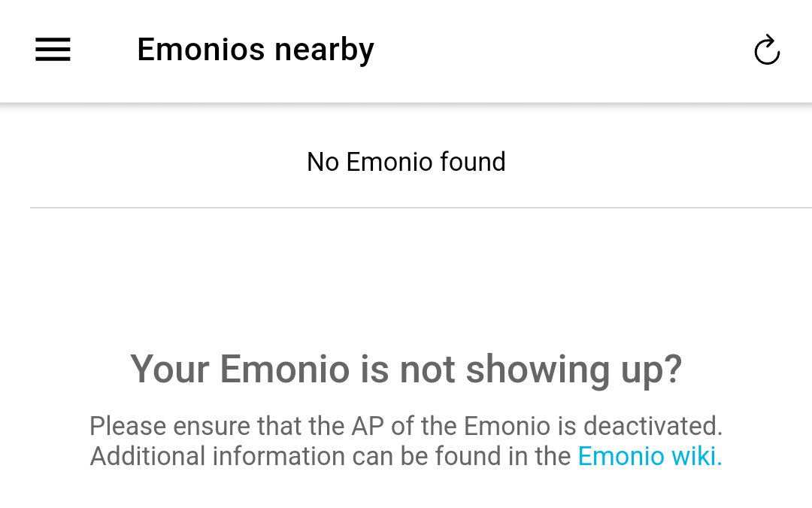Tap the three-line menu icon in the header

click(53, 50)
